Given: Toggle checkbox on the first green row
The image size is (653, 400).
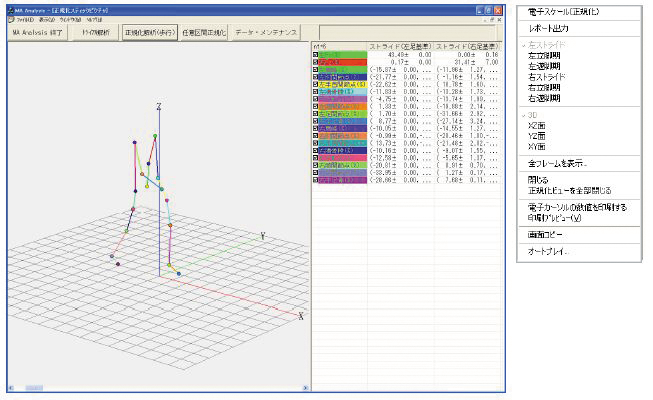Looking at the screenshot, I should tap(316, 55).
